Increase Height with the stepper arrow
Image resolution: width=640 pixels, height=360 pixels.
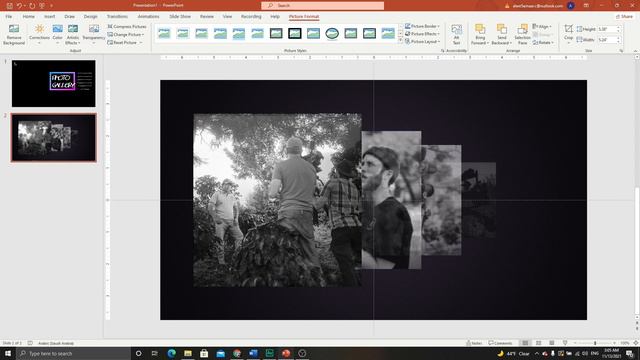coord(619,27)
